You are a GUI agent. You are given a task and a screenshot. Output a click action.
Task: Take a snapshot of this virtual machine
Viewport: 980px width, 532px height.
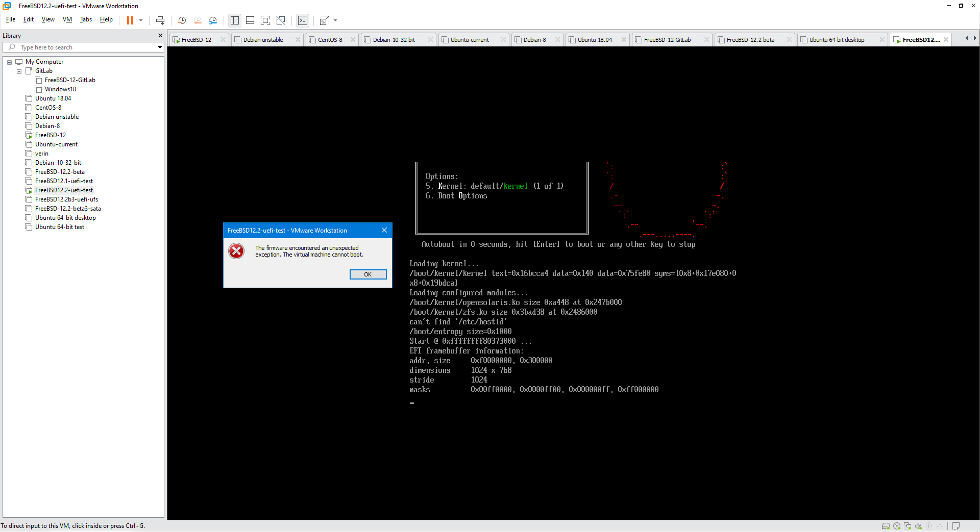[182, 20]
